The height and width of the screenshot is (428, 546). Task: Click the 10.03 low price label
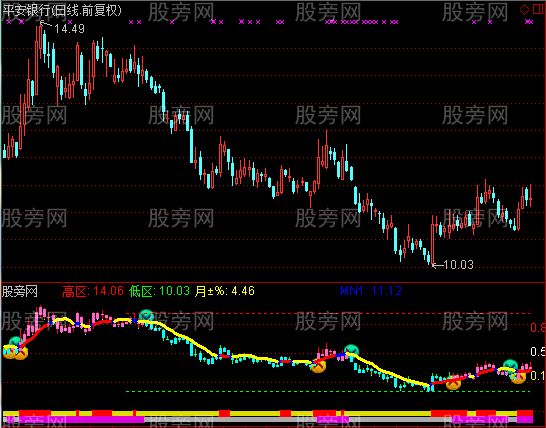(x=459, y=265)
